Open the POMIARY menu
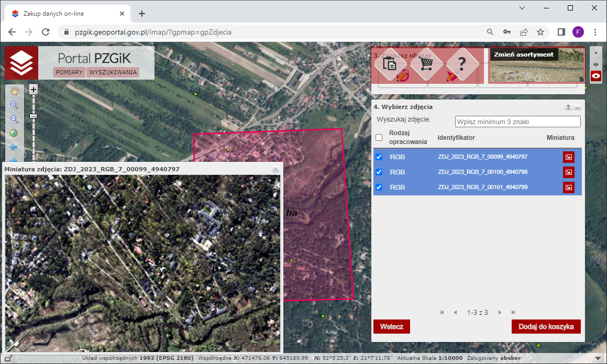 [70, 72]
